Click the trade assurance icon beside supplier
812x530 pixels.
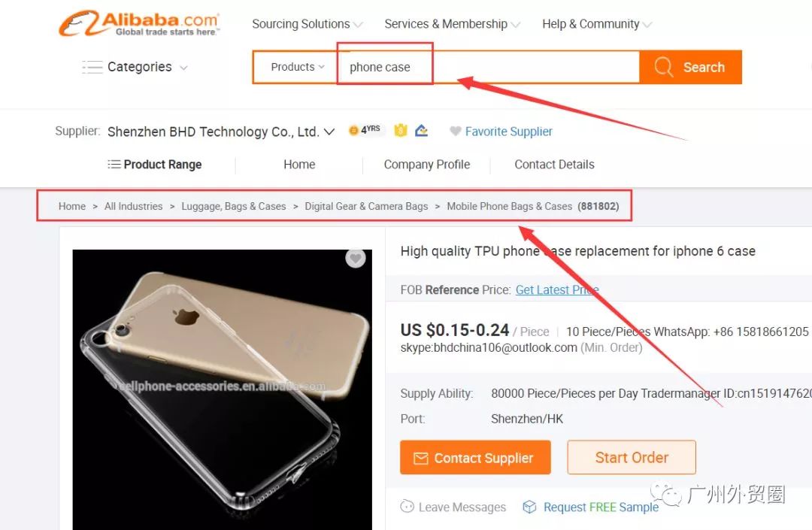click(x=422, y=130)
